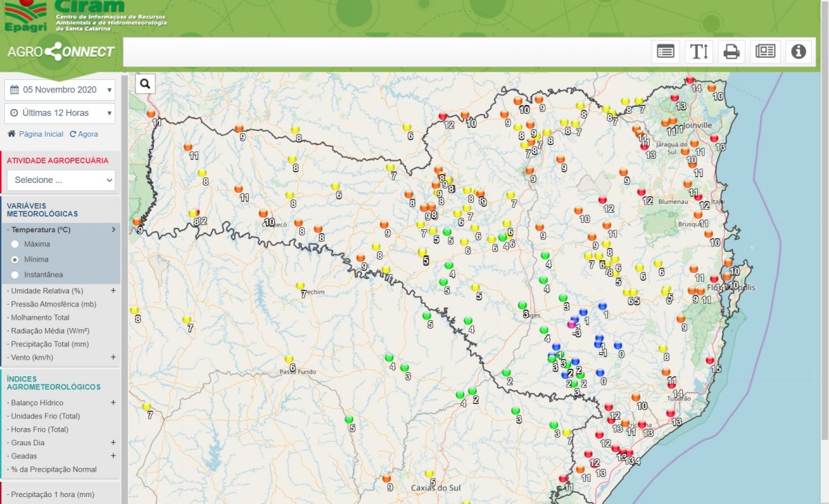Click the text size adjustment icon
This screenshot has height=504, width=829.
[699, 52]
